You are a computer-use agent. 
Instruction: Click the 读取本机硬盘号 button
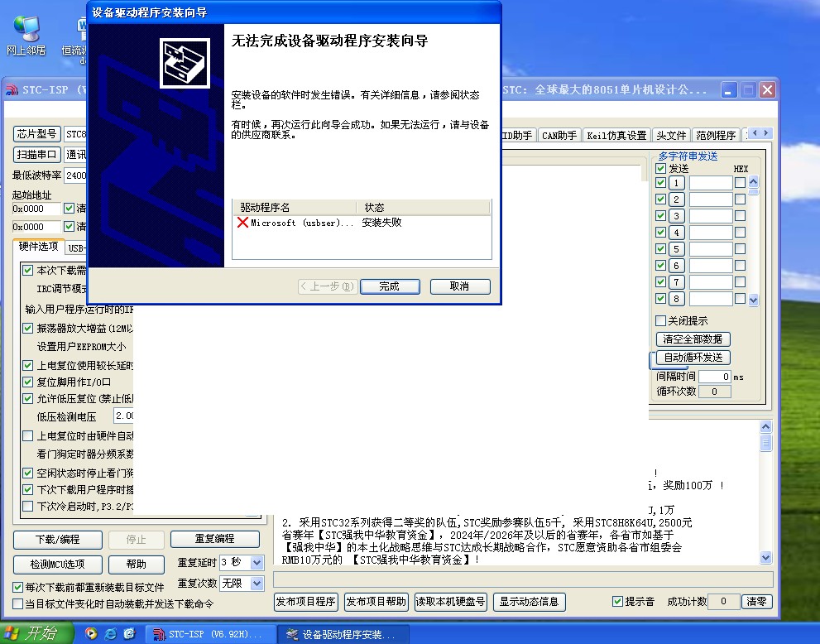(x=451, y=602)
